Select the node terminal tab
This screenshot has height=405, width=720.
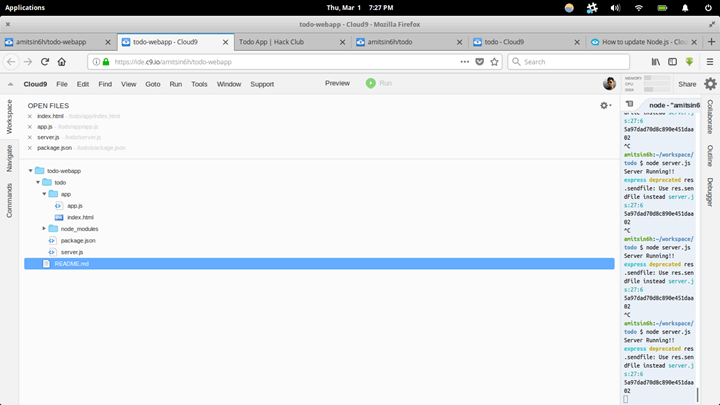(672, 105)
